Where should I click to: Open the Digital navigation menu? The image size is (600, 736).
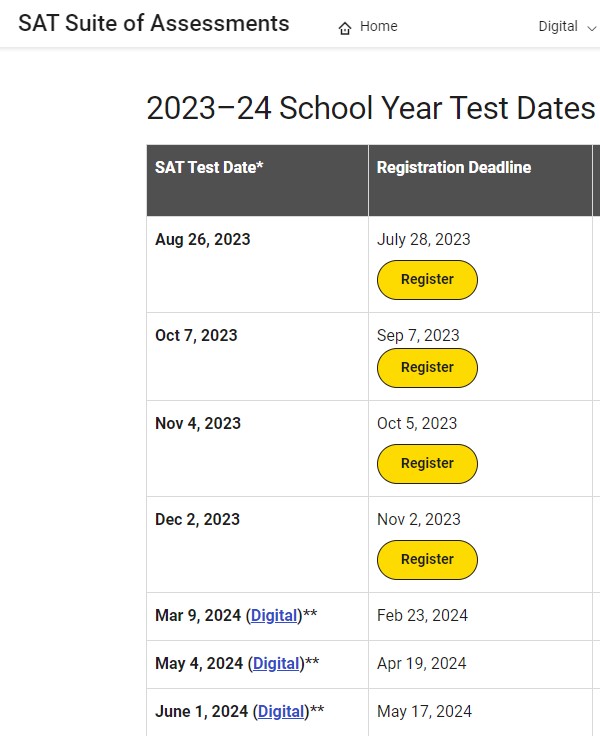(567, 27)
